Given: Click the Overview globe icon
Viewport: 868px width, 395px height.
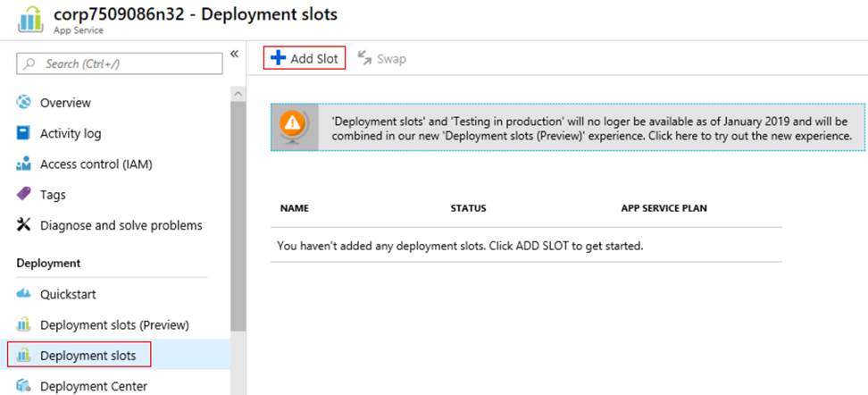Looking at the screenshot, I should [24, 103].
